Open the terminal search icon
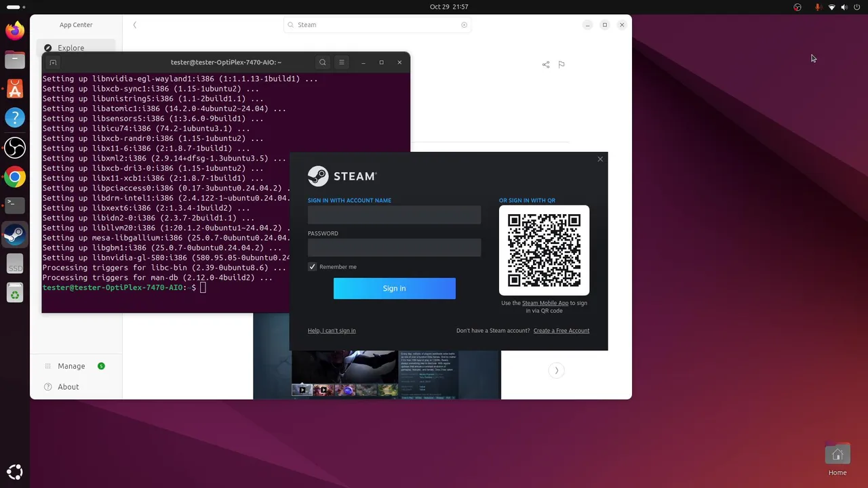Viewport: 868px width, 488px height. (x=323, y=62)
